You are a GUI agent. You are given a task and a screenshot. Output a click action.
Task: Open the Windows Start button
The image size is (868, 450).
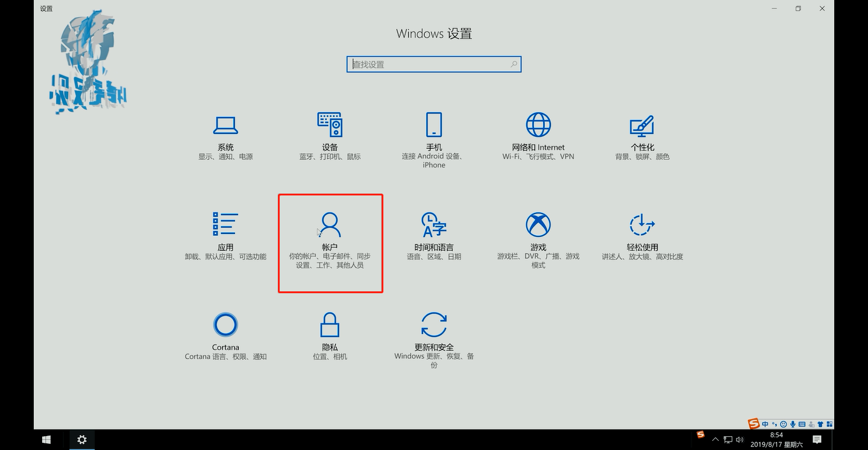click(46, 440)
